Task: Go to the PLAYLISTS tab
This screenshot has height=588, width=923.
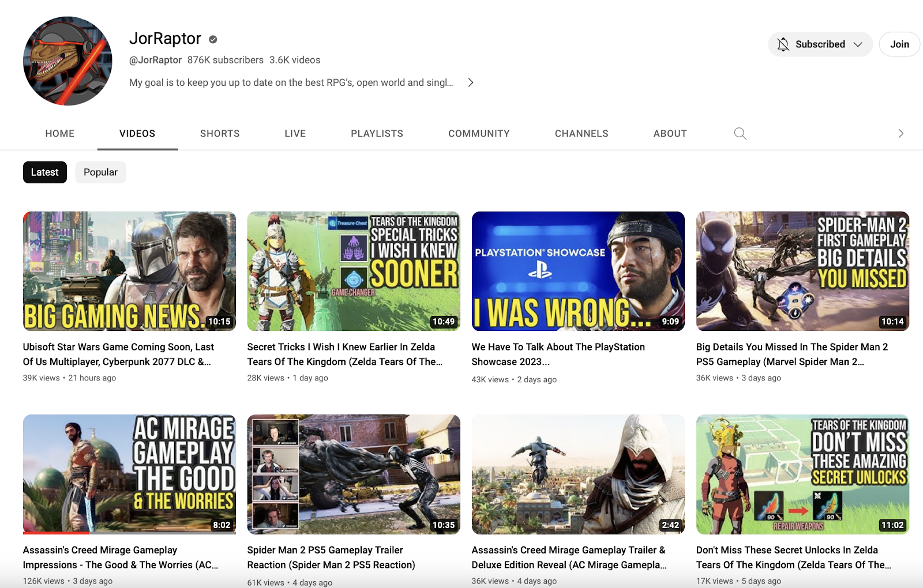Action: point(377,134)
